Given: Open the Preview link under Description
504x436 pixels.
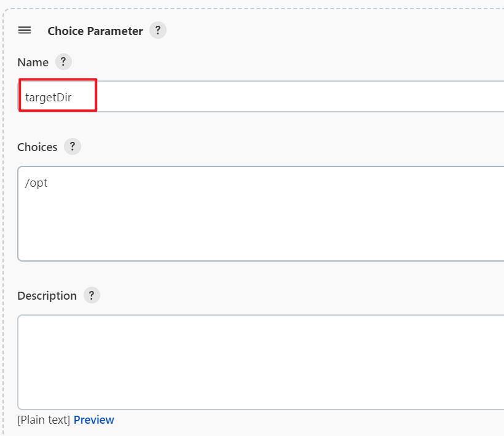Looking at the screenshot, I should [x=94, y=419].
